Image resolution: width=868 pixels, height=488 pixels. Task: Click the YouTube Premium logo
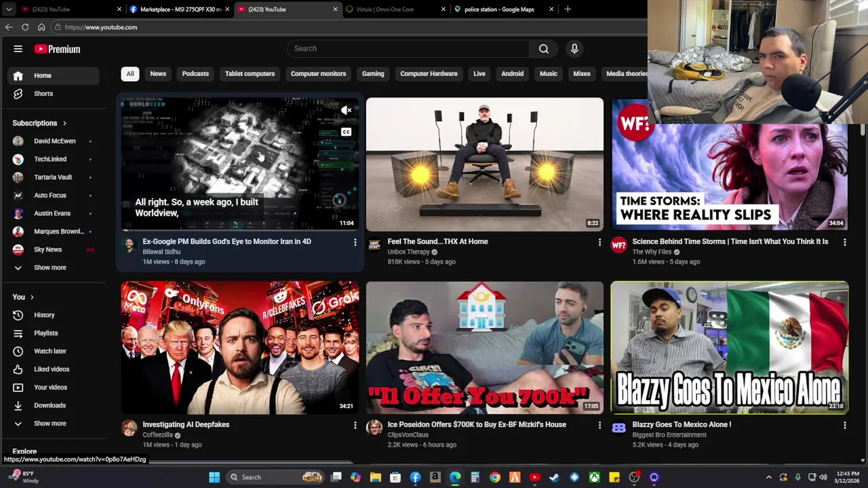pos(58,49)
